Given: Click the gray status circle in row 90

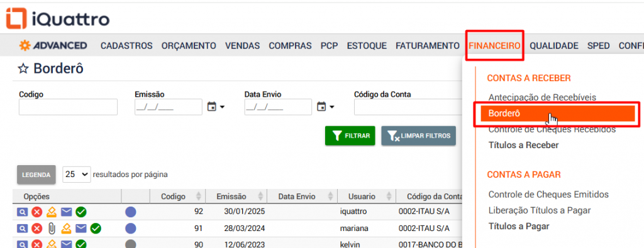Looking at the screenshot, I should tap(131, 244).
